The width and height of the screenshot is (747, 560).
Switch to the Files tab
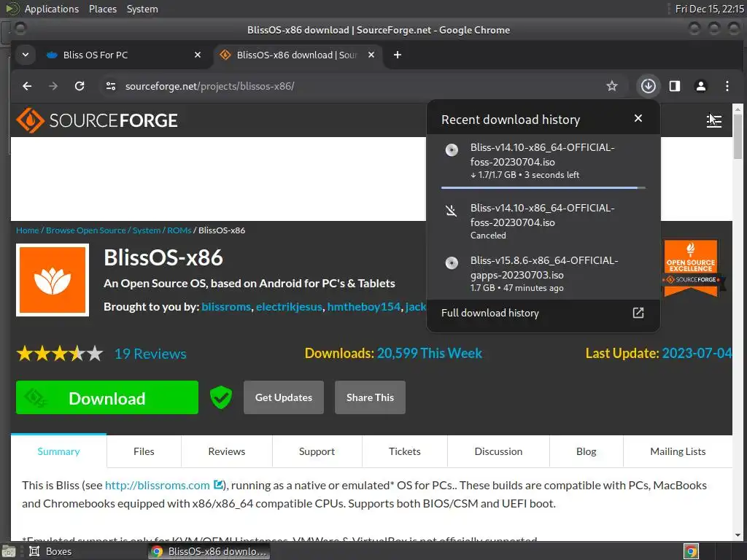(144, 451)
